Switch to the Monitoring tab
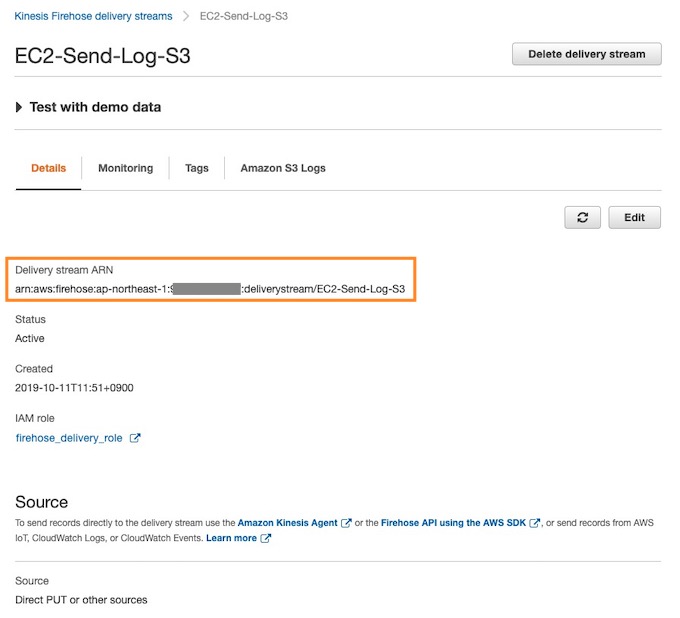Image resolution: width=680 pixels, height=618 pixels. 125,168
